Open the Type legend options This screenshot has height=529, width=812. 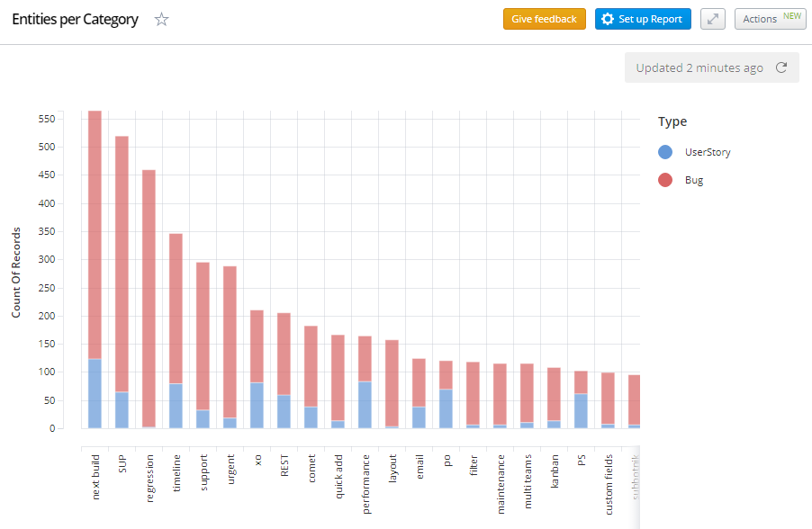[671, 121]
